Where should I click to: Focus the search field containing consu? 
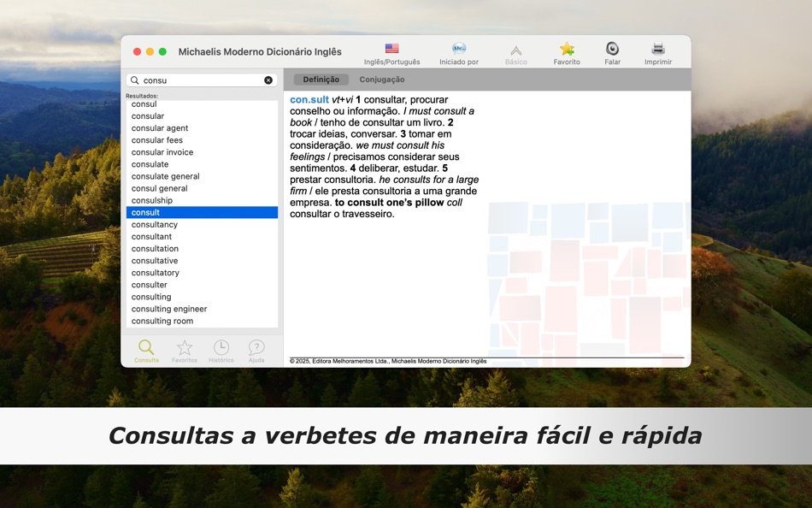202,80
